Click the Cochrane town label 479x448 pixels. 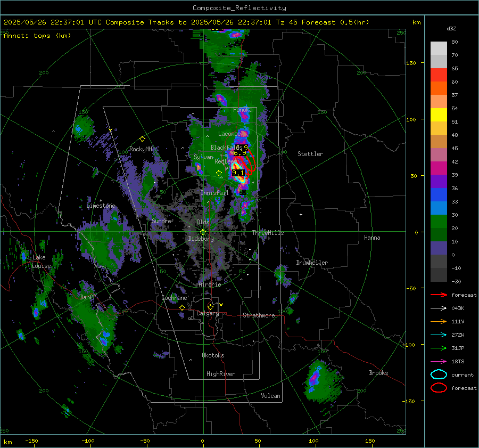coord(174,298)
